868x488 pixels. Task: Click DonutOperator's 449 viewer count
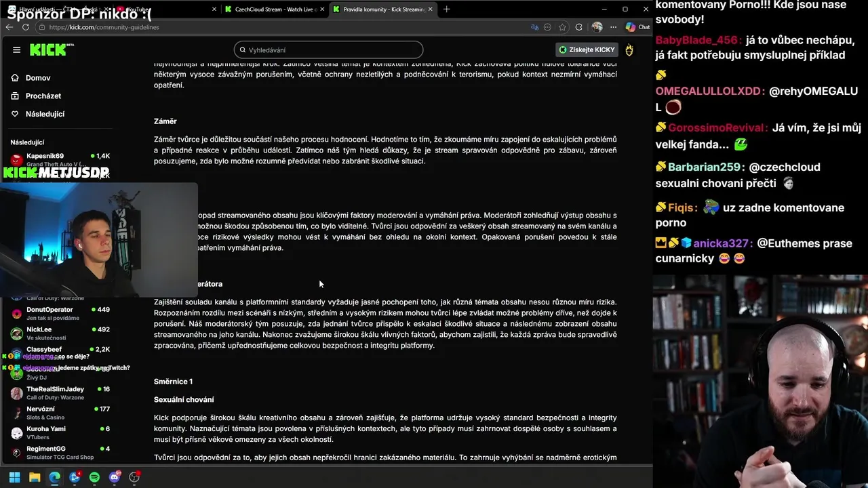[103, 310]
